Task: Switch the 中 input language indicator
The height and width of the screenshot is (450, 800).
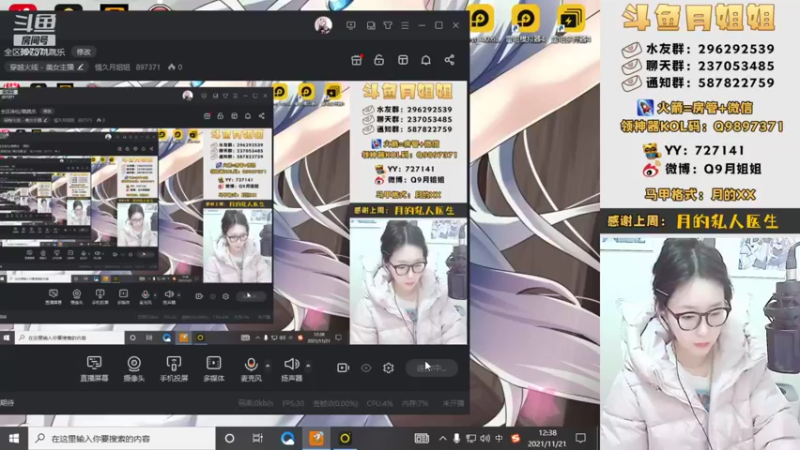Action: pos(499,438)
